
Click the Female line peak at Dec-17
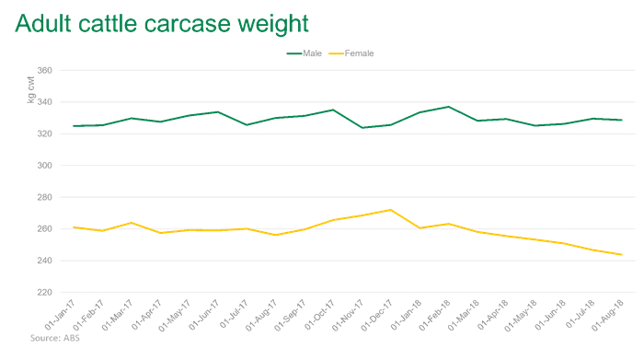click(x=391, y=210)
